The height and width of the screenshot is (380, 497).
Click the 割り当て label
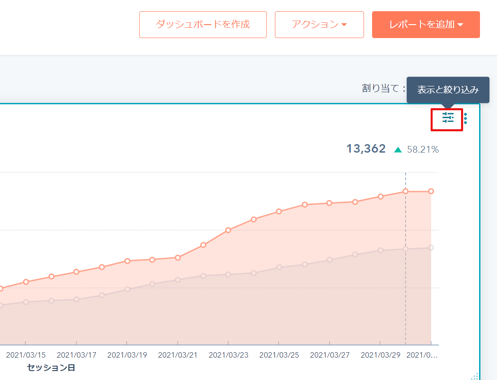coord(383,88)
